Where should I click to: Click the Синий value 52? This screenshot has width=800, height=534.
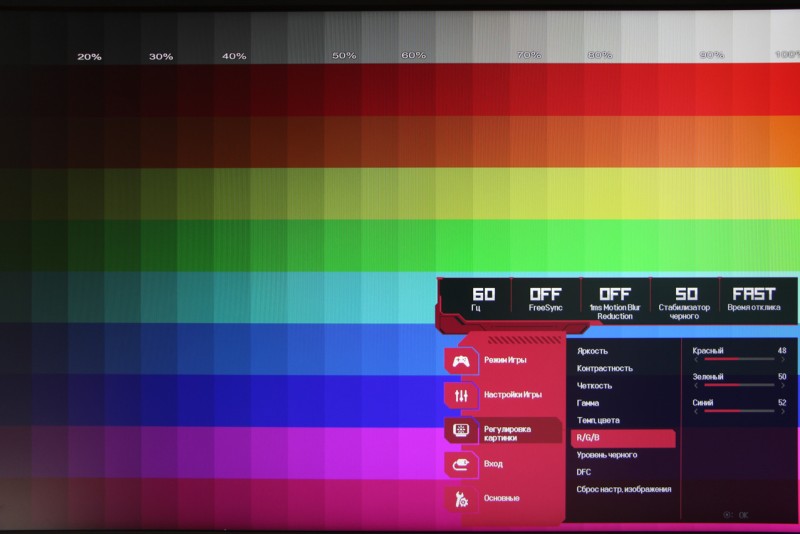tap(782, 403)
